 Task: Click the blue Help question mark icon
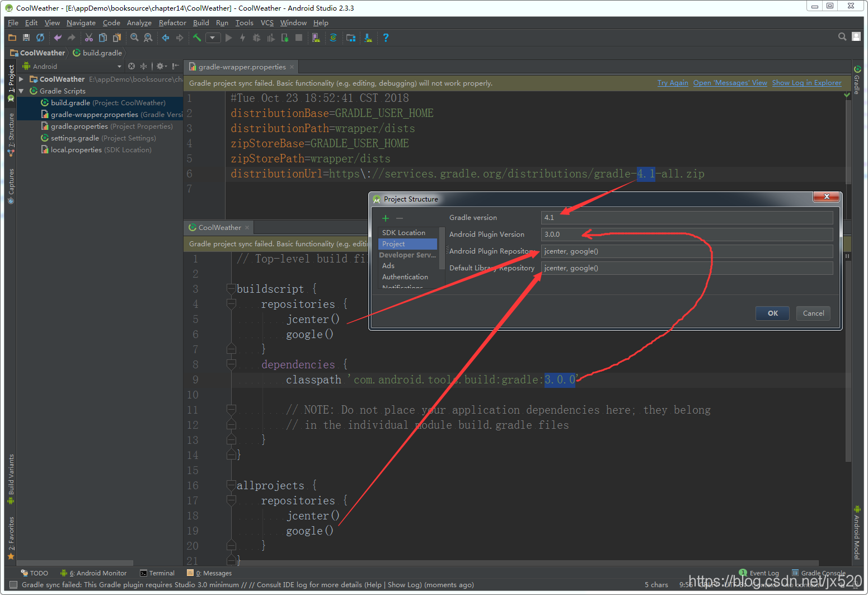386,38
